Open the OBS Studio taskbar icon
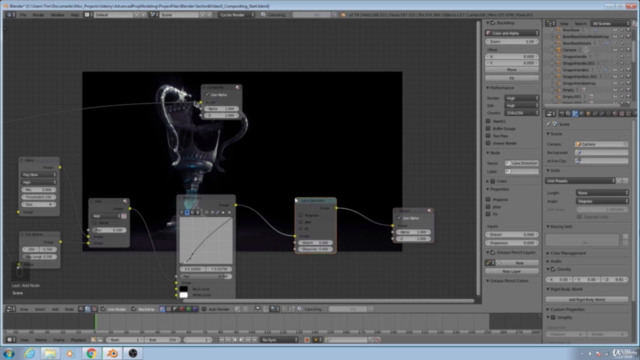This screenshot has width=640, height=360. point(133,353)
